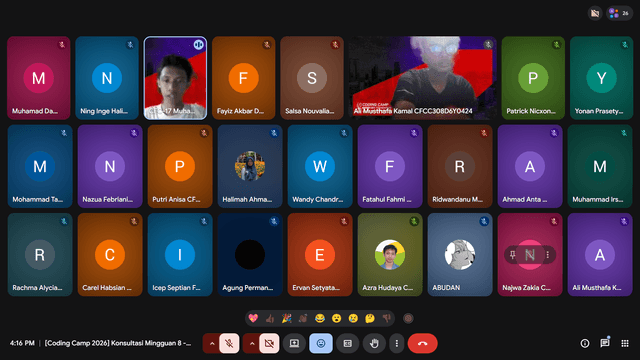This screenshot has width=640, height=360.
Task: Select the active speaker video tile
Action: tap(176, 78)
